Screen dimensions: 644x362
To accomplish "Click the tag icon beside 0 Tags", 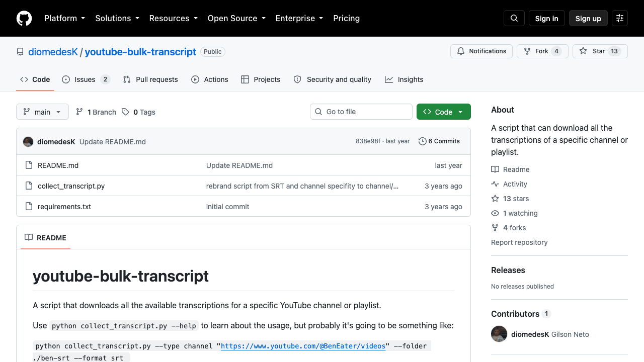I will 125,112.
